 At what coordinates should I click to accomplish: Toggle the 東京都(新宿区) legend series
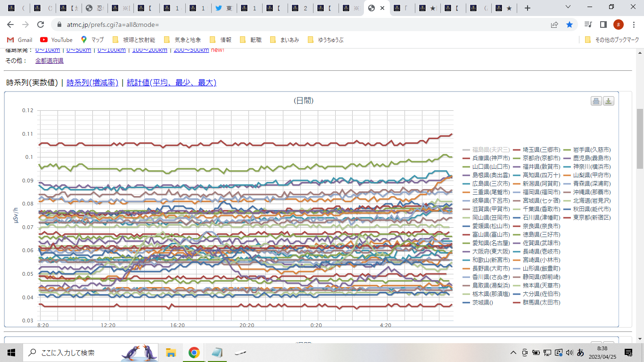pyautogui.click(x=587, y=217)
